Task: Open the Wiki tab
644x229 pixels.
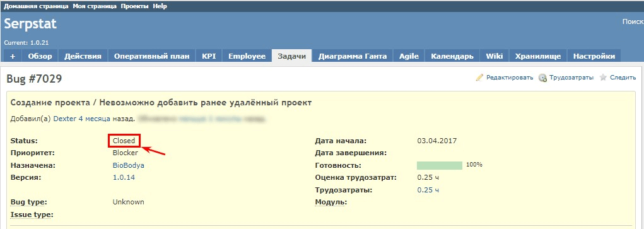Action: click(x=495, y=56)
